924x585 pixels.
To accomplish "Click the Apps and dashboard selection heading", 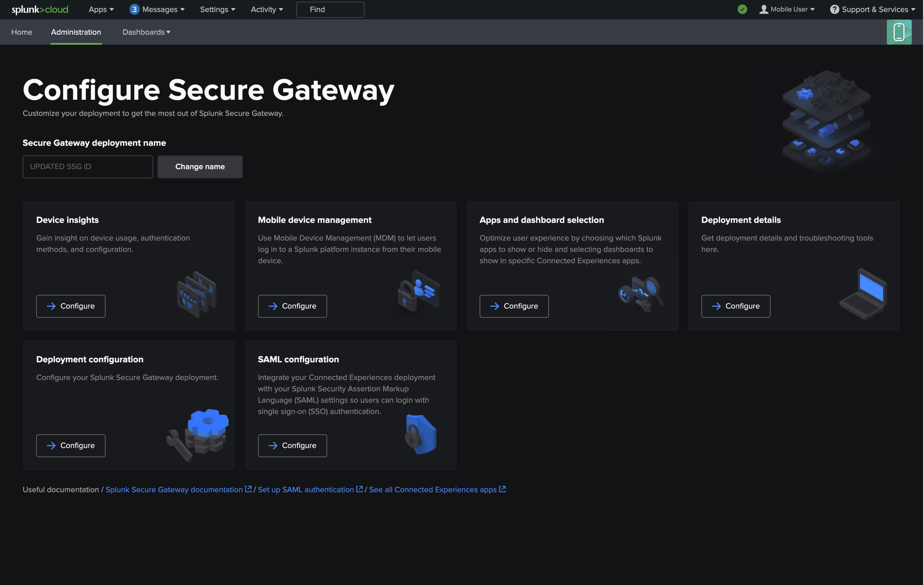I will coord(541,220).
